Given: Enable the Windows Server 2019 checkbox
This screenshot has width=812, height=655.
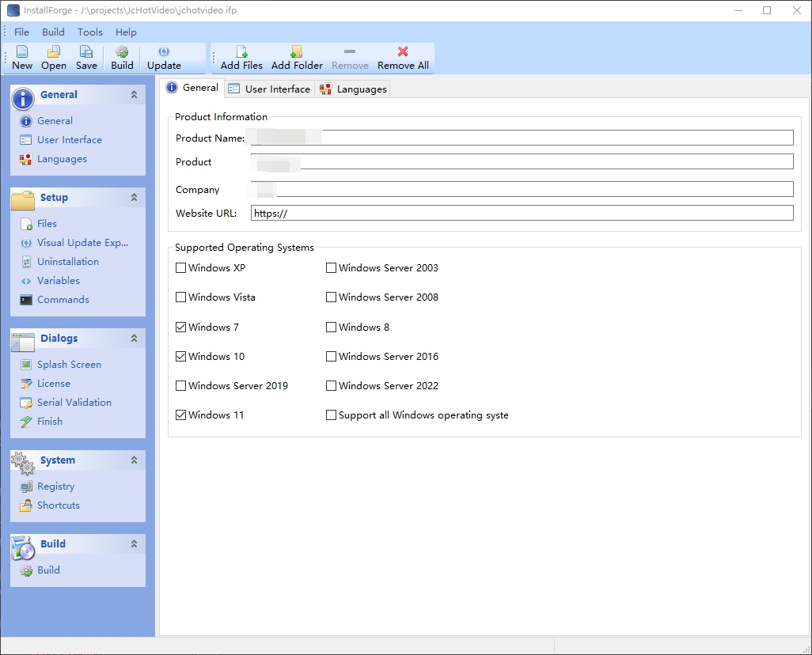Looking at the screenshot, I should [x=180, y=386].
